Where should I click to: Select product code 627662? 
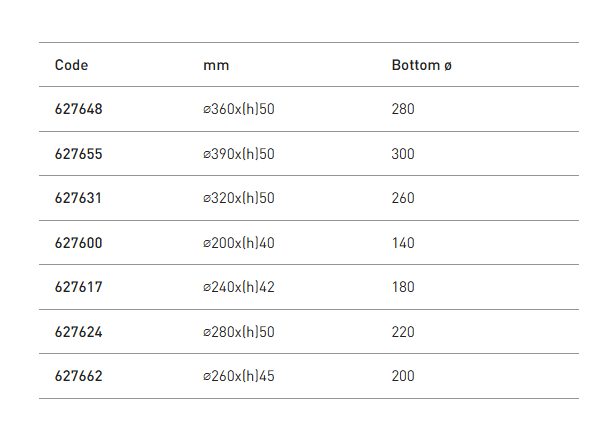pos(78,376)
